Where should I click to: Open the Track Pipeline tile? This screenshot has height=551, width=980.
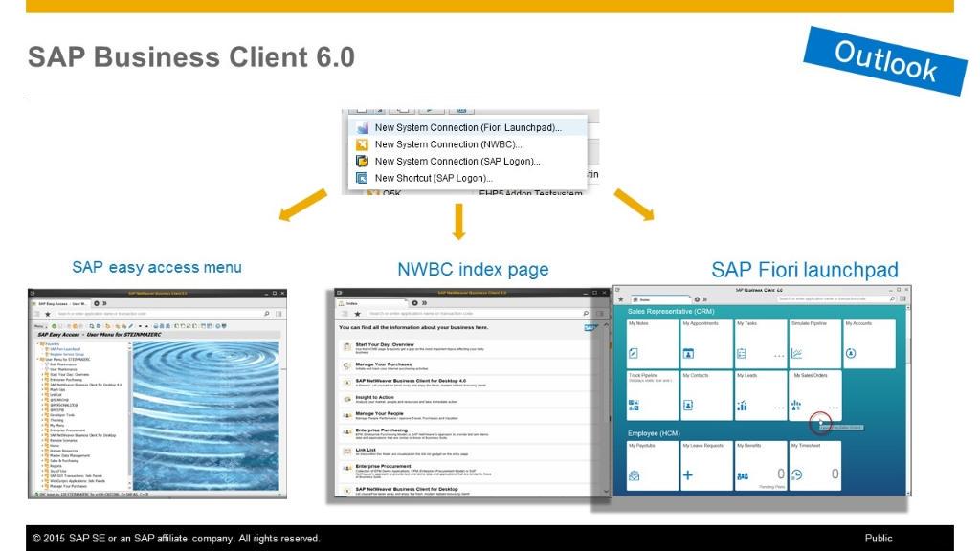[x=653, y=395]
